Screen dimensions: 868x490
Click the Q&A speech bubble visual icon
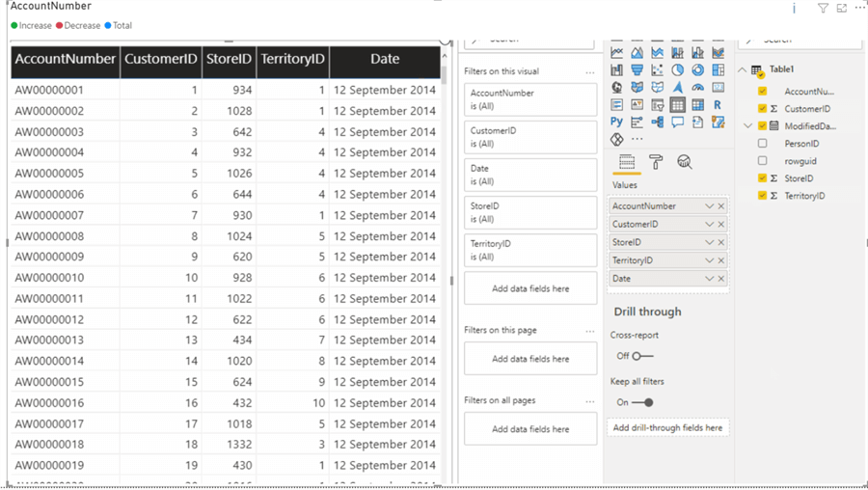coord(677,122)
